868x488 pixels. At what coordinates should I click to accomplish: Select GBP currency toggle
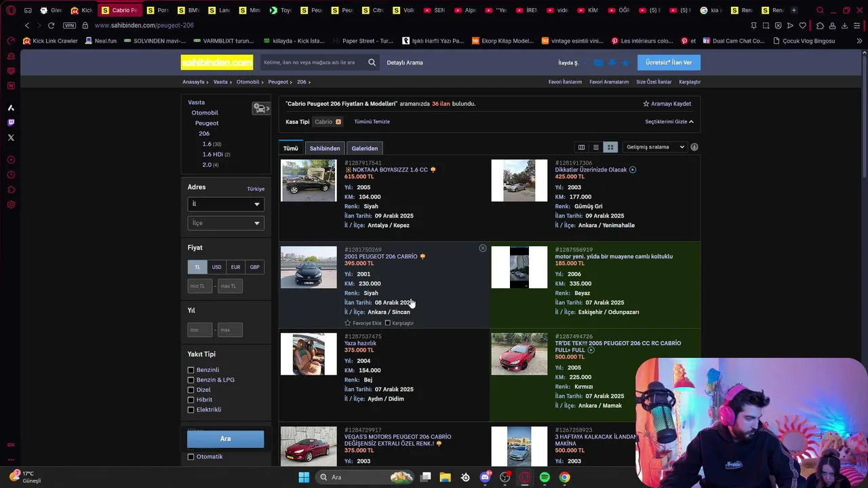254,267
